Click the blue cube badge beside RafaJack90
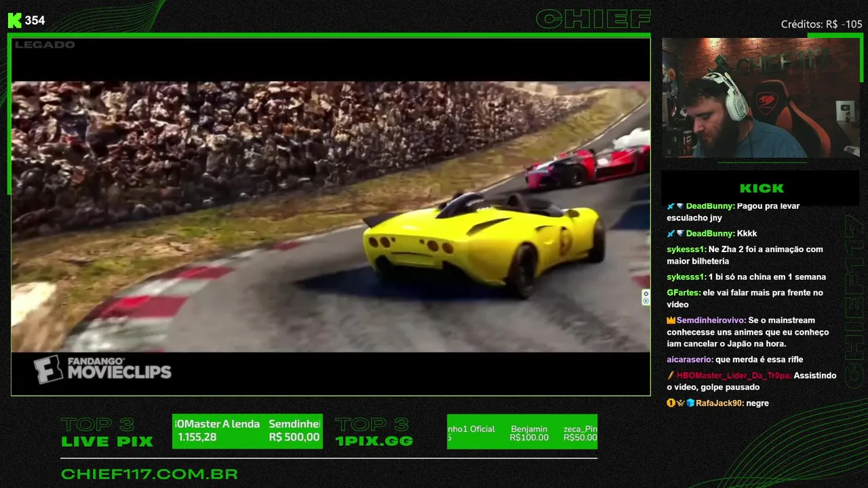 coord(690,403)
